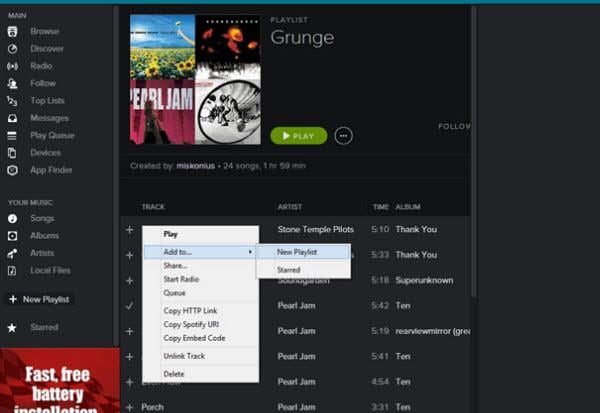
Task: Open Radio via its antenna icon
Action: click(x=12, y=66)
